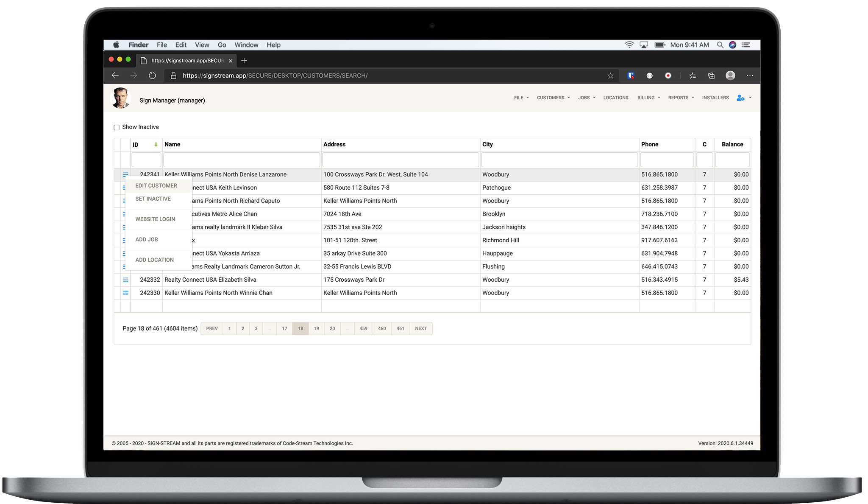Click the Address filter input field
This screenshot has width=868, height=504.
click(x=401, y=160)
